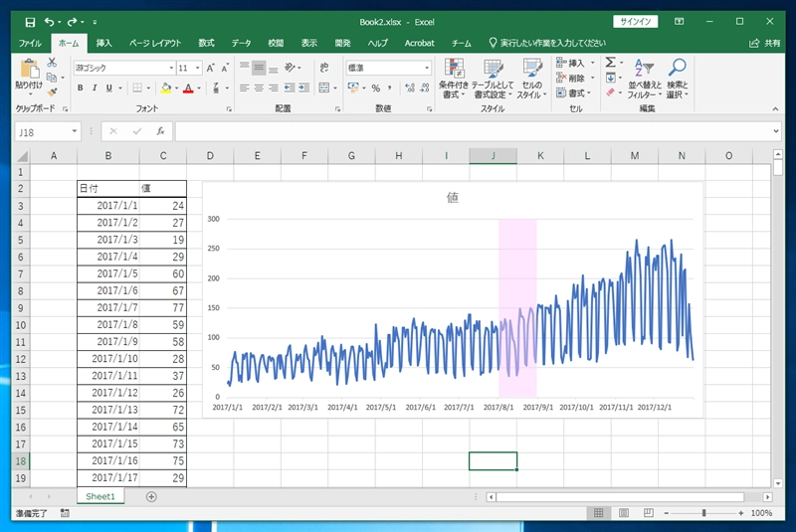Apply red font color A
Screen dimensions: 796x532
tap(188, 88)
